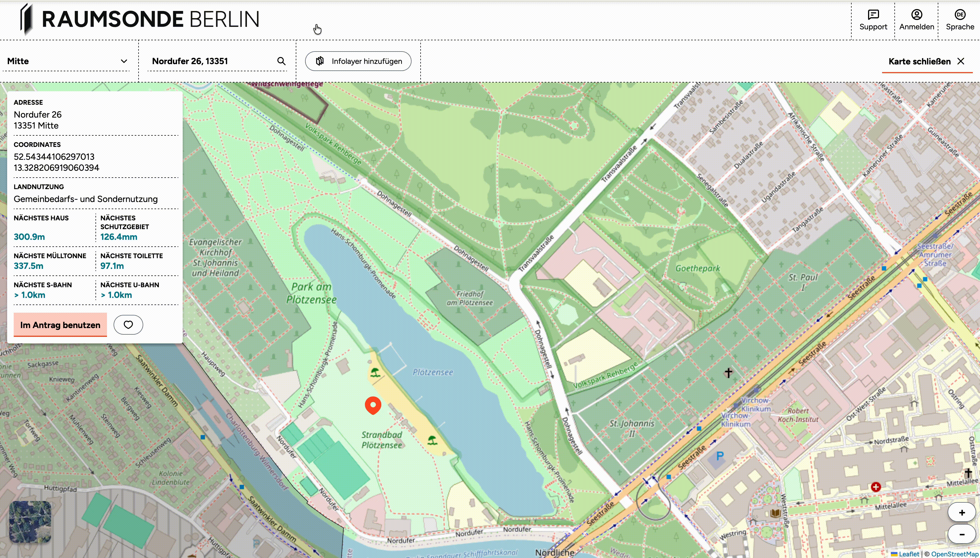The height and width of the screenshot is (558, 980).
Task: Click the blue parking P icon
Action: 720,456
